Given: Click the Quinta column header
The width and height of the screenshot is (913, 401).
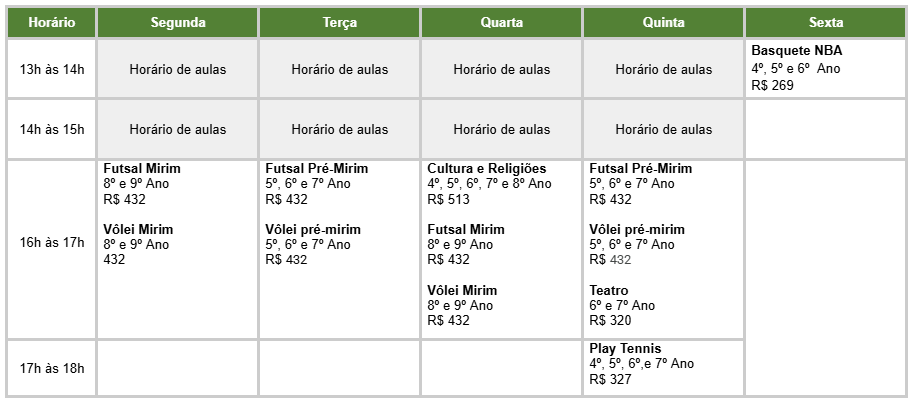Looking at the screenshot, I should 663,21.
